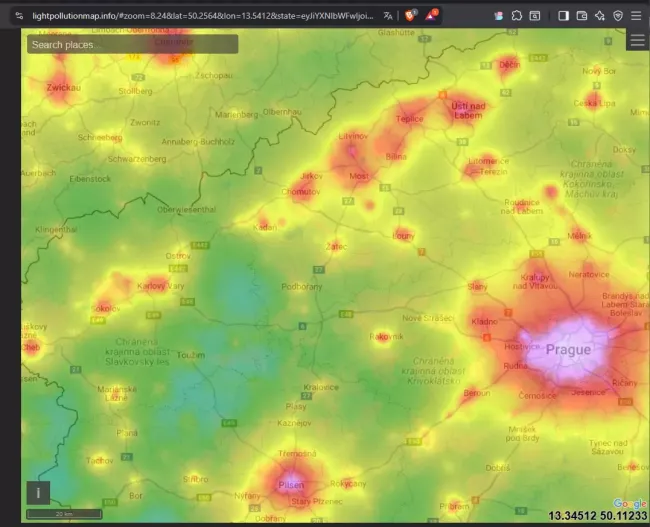Open the Leo AI sparkle icon

click(x=599, y=15)
